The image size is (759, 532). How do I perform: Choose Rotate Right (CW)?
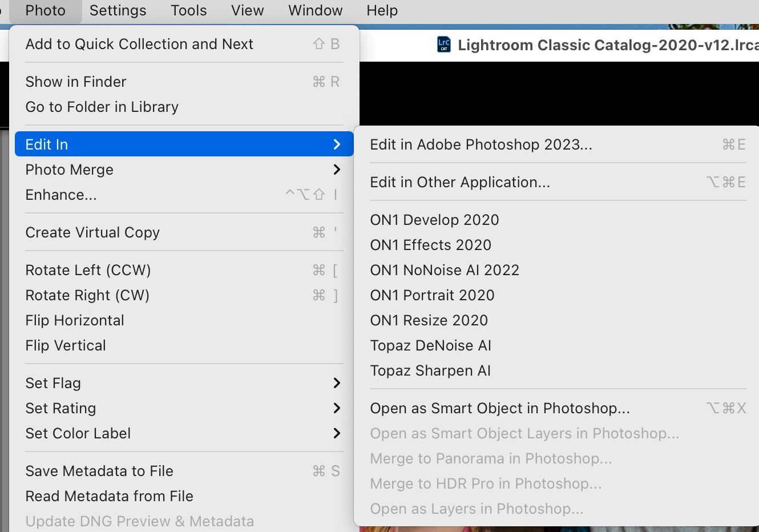tap(184, 295)
